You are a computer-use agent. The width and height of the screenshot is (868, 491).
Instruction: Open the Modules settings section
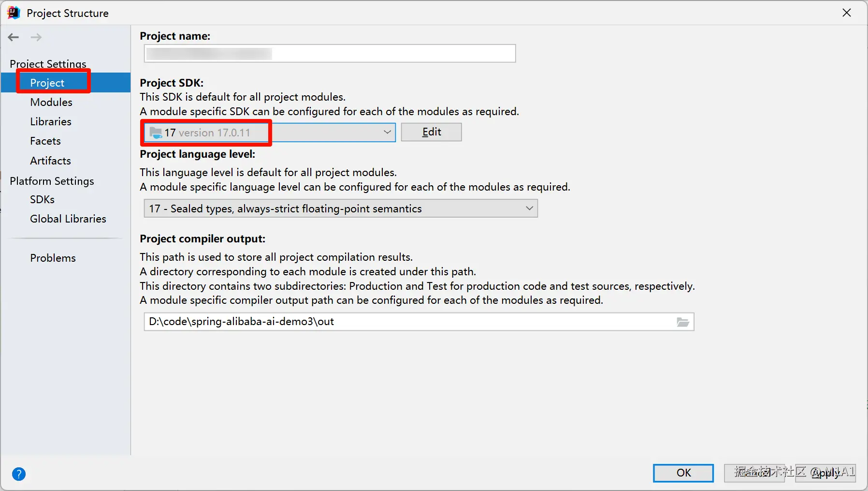pyautogui.click(x=51, y=103)
